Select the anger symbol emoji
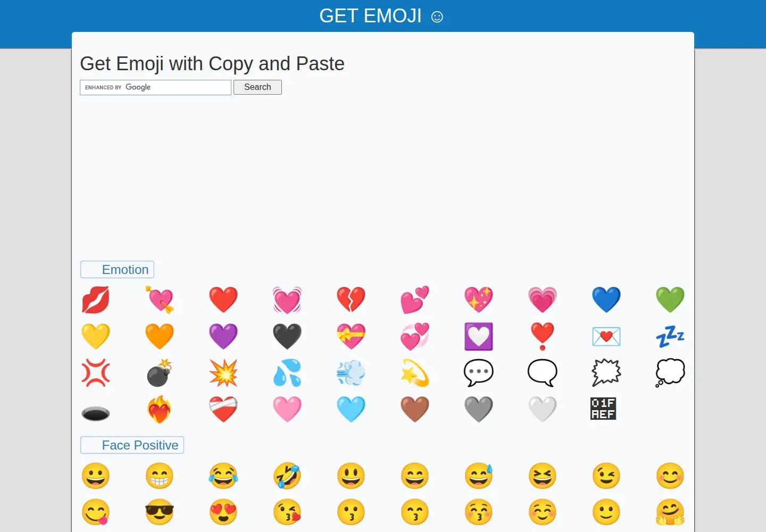The height and width of the screenshot is (532, 766). [x=96, y=373]
